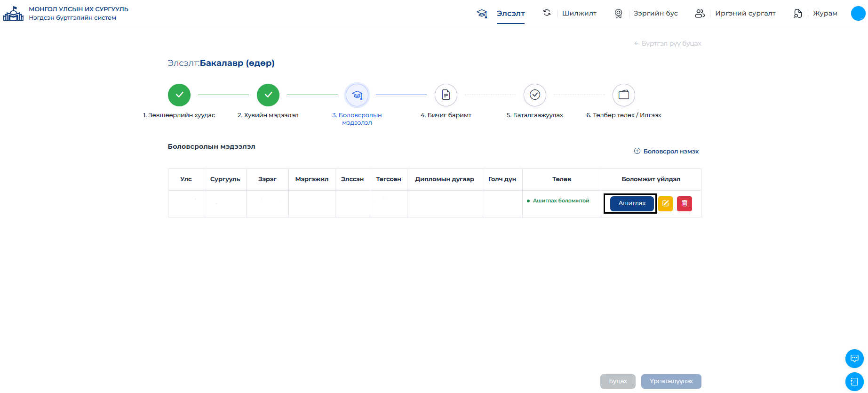The height and width of the screenshot is (393, 868).
Task: Click the 6. Төлбөр төлөх / Илгээх label
Action: pyautogui.click(x=624, y=115)
